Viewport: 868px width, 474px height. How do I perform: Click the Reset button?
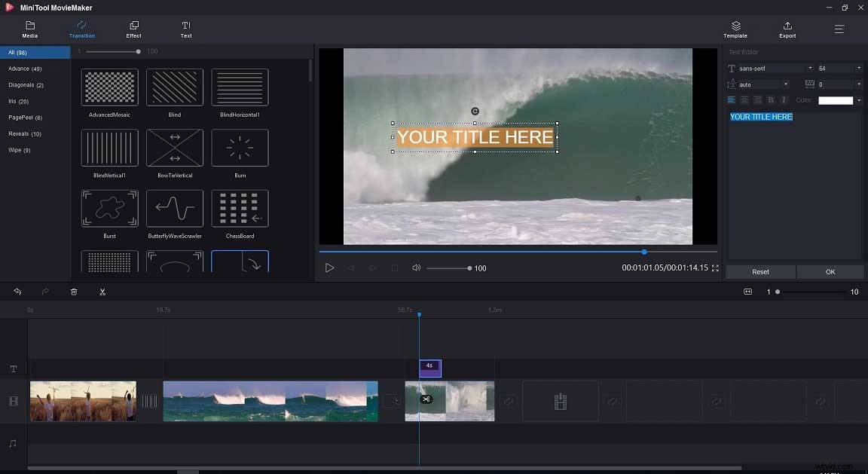tap(760, 271)
